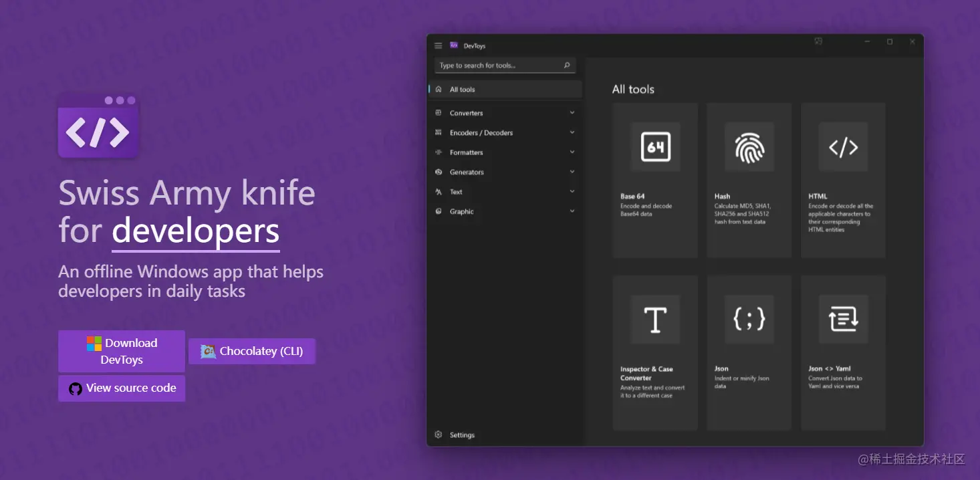This screenshot has width=980, height=480.
Task: Click the Generators sidebar icon
Action: pyautogui.click(x=439, y=172)
